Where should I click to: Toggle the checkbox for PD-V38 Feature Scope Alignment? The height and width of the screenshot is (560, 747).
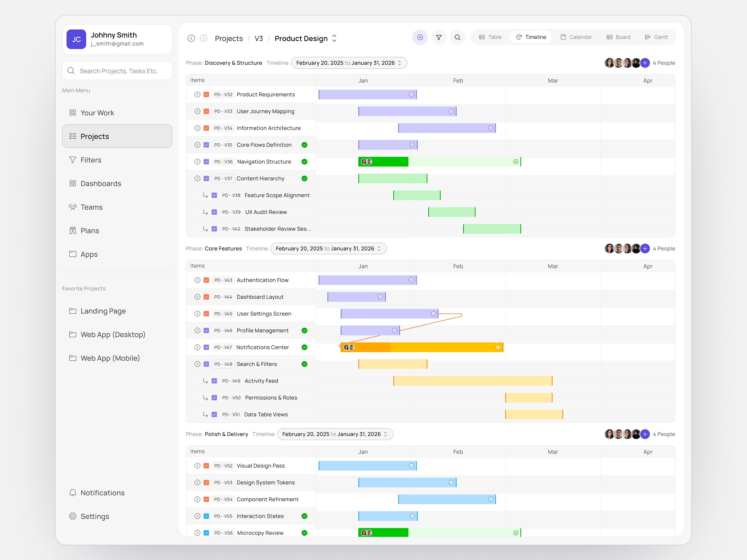[214, 195]
